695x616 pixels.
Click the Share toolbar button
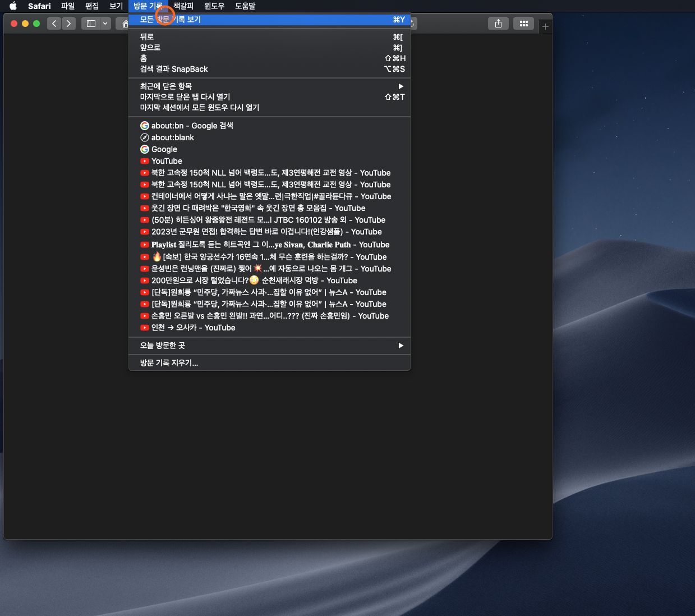click(x=498, y=24)
